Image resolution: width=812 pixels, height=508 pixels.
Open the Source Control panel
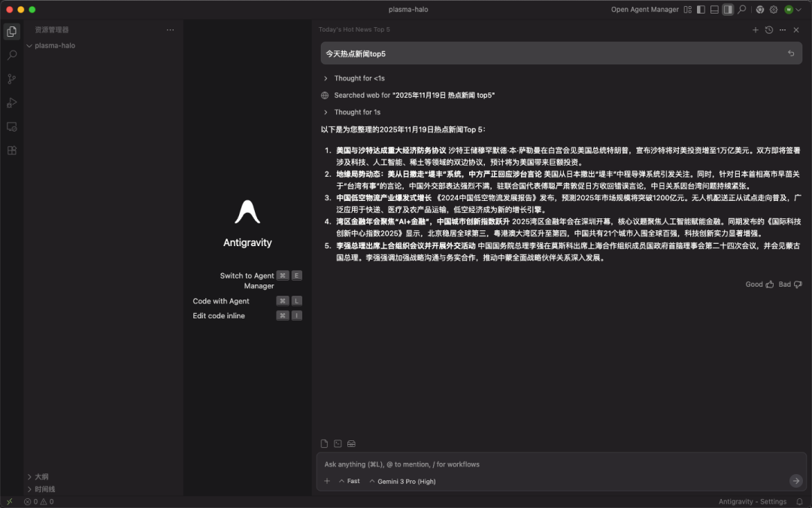click(x=11, y=78)
